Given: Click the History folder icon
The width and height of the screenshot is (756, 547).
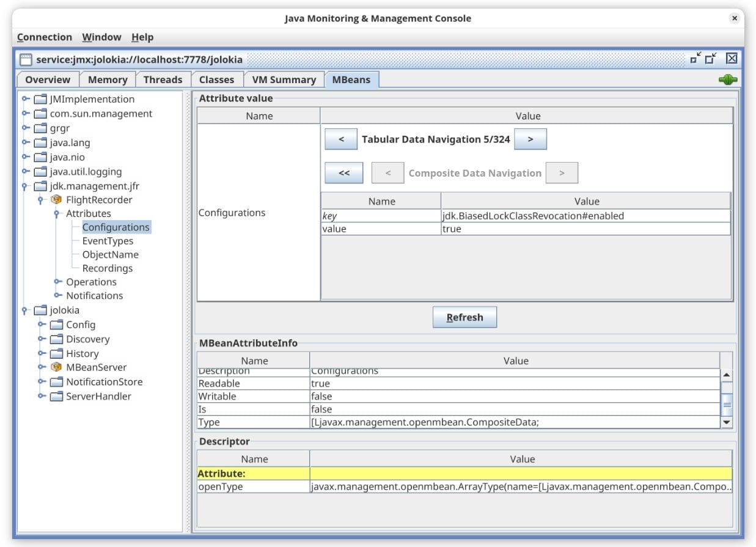Looking at the screenshot, I should pyautogui.click(x=56, y=353).
